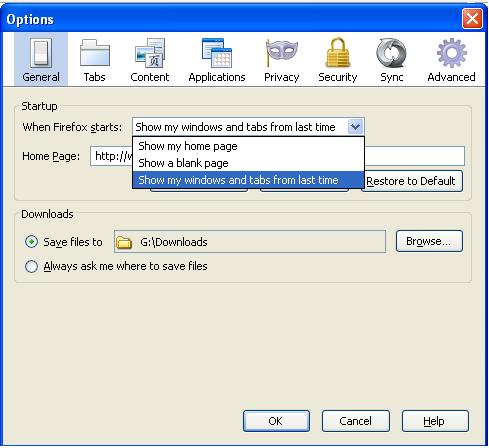Open the Applications options pane

point(217,60)
